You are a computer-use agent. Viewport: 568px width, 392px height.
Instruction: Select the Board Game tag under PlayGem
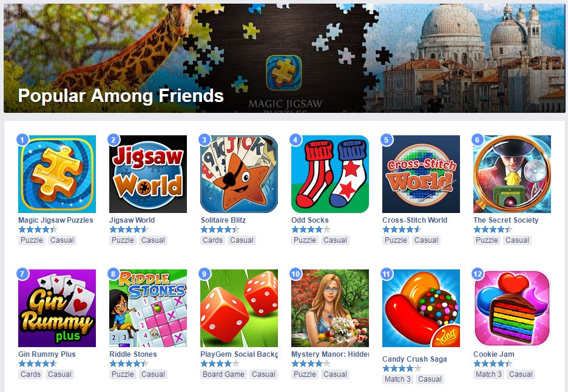coord(223,374)
